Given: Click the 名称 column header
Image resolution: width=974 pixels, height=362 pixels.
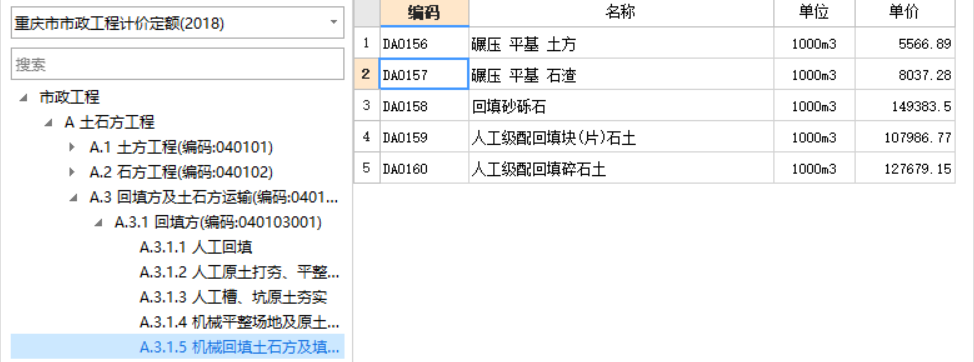Looking at the screenshot, I should [x=621, y=12].
